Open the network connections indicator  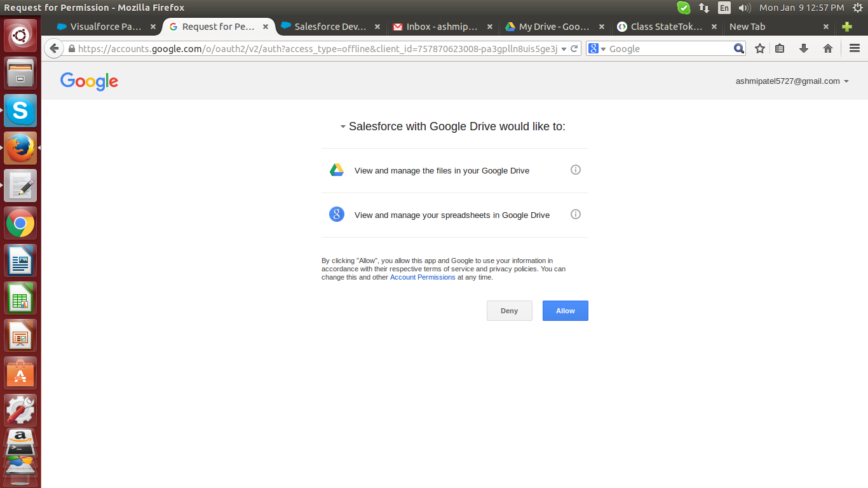click(704, 8)
